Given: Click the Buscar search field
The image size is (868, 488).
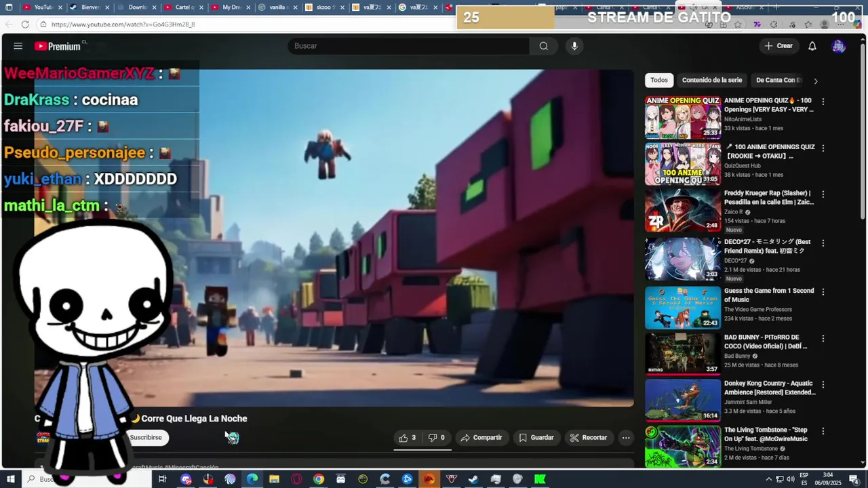Looking at the screenshot, I should [408, 46].
